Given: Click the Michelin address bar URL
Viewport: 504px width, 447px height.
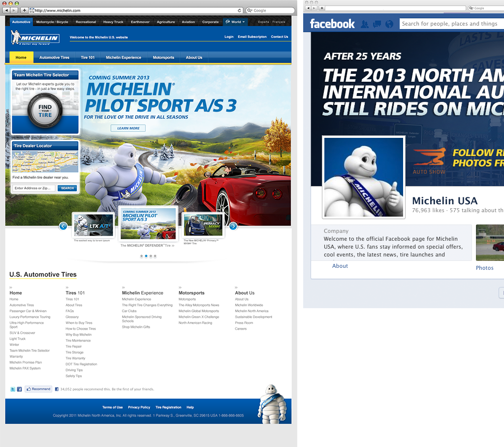Looking at the screenshot, I should [x=136, y=10].
